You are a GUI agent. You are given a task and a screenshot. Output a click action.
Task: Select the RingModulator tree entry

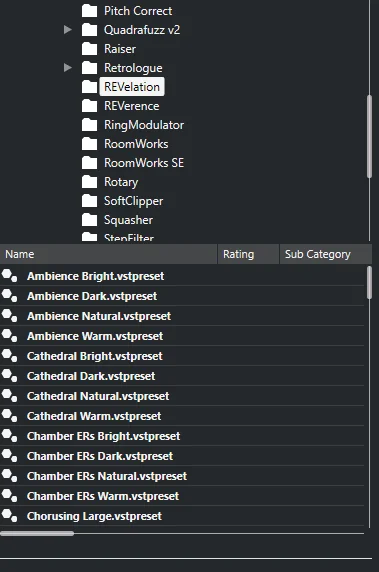pyautogui.click(x=144, y=125)
